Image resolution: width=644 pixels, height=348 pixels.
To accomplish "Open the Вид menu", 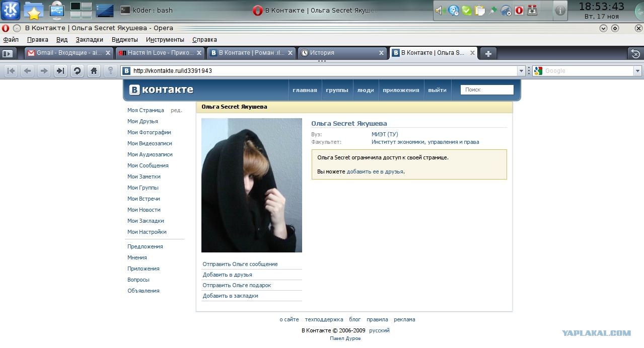I will coord(62,40).
